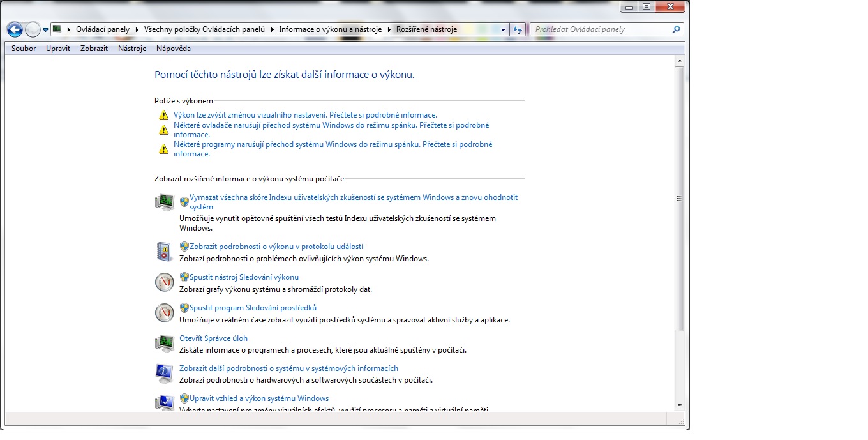Click the vertical scrollbar up arrow
Image resolution: width=868 pixels, height=440 pixels.
tap(680, 61)
